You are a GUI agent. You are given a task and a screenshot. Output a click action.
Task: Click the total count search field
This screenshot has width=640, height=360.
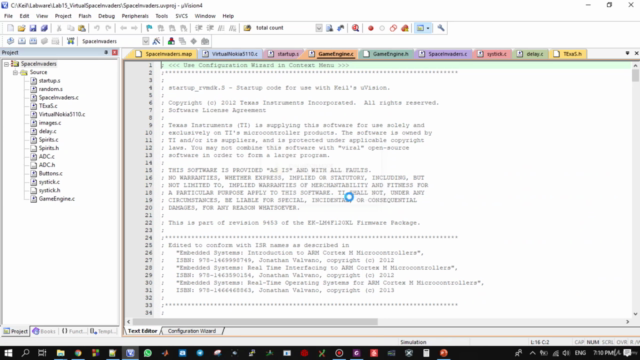(x=284, y=28)
